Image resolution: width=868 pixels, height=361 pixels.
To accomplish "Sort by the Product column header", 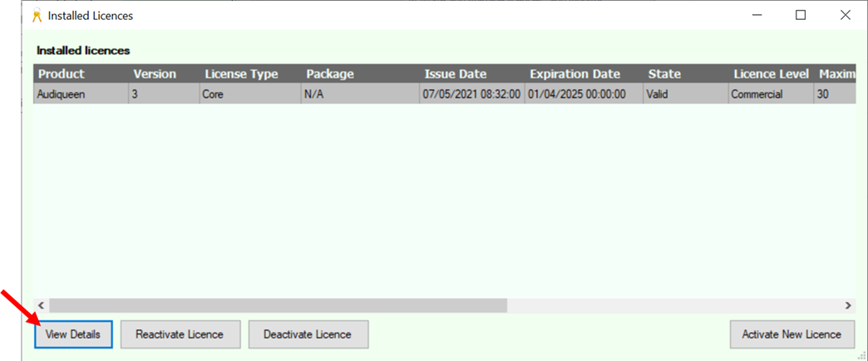I will (81, 74).
